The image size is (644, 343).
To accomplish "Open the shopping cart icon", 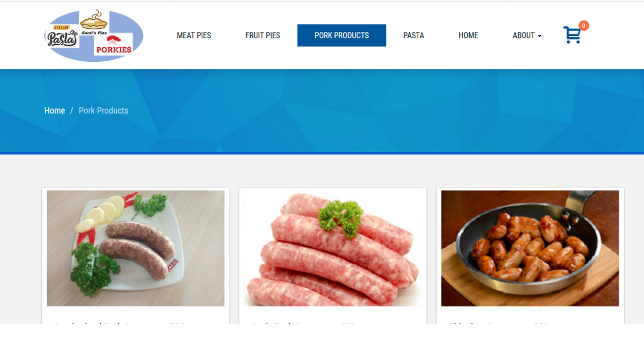I will (x=572, y=35).
